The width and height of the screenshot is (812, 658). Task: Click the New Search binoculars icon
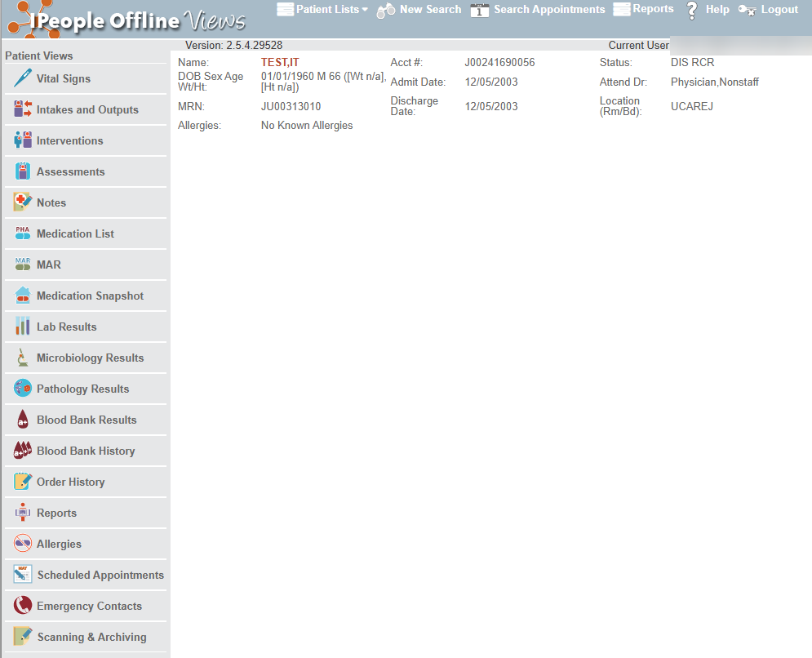386,11
